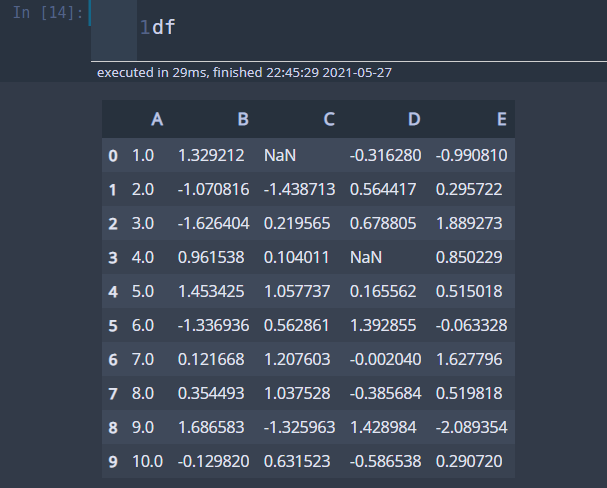Click the value -1.438713
The width and height of the screenshot is (607, 488).
(299, 190)
